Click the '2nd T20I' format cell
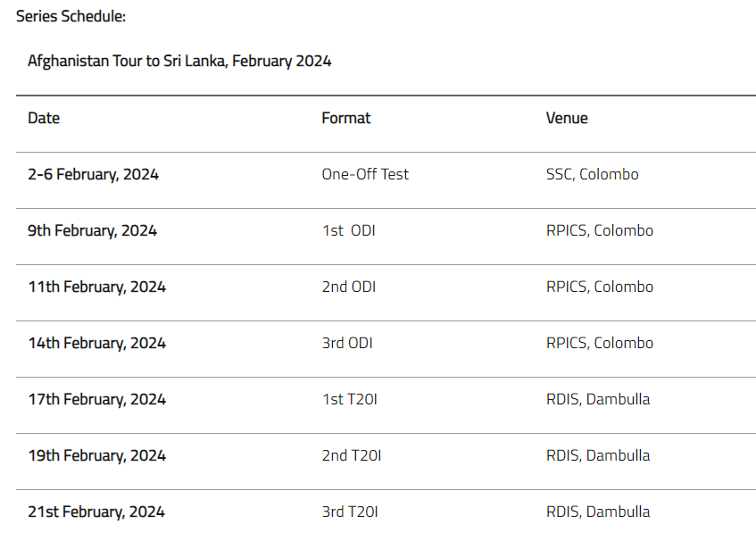The width and height of the screenshot is (756, 541). (351, 455)
